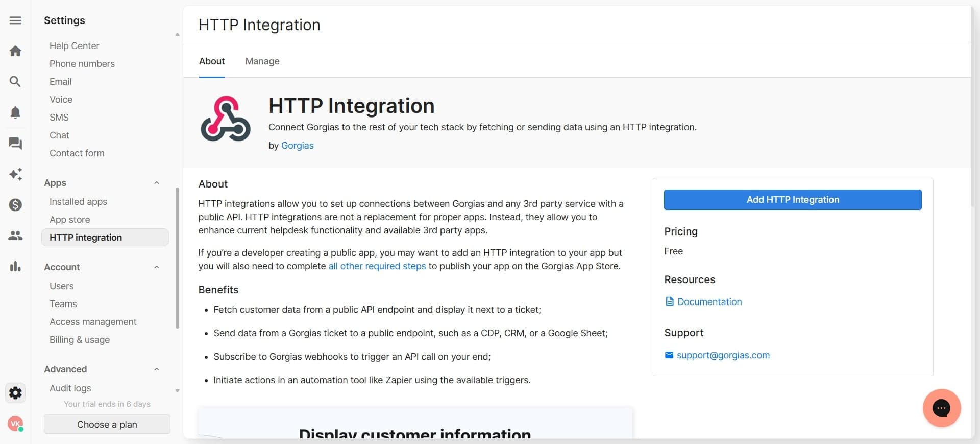980x444 pixels.
Task: Open Chat settings
Action: pos(59,135)
